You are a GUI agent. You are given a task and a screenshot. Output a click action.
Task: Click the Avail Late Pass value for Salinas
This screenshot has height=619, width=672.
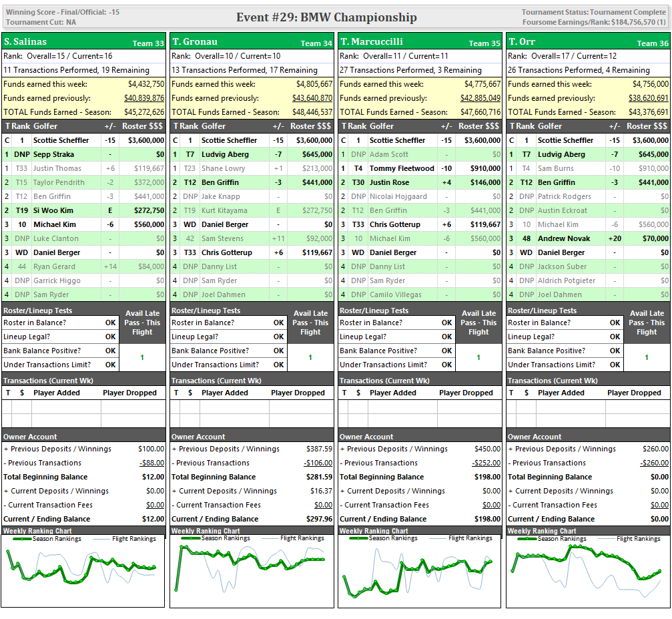pos(142,357)
